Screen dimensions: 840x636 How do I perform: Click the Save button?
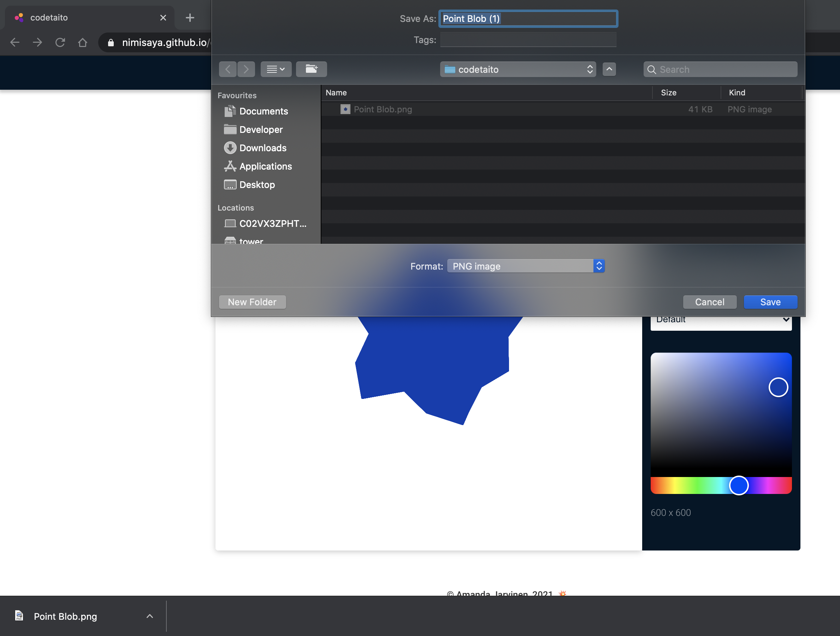coord(770,302)
